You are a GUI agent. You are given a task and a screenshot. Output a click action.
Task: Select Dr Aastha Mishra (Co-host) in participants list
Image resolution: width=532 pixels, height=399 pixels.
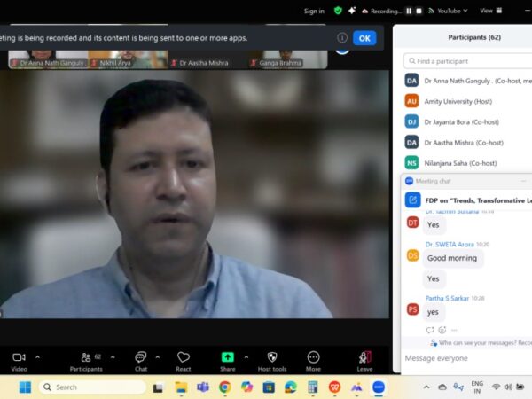tap(468, 143)
